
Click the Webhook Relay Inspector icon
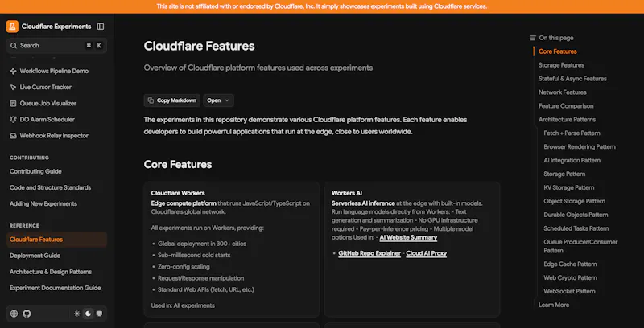(x=13, y=136)
